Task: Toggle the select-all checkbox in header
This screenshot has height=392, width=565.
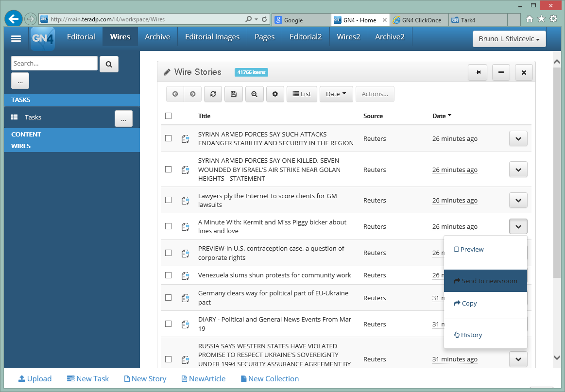Action: pyautogui.click(x=168, y=116)
